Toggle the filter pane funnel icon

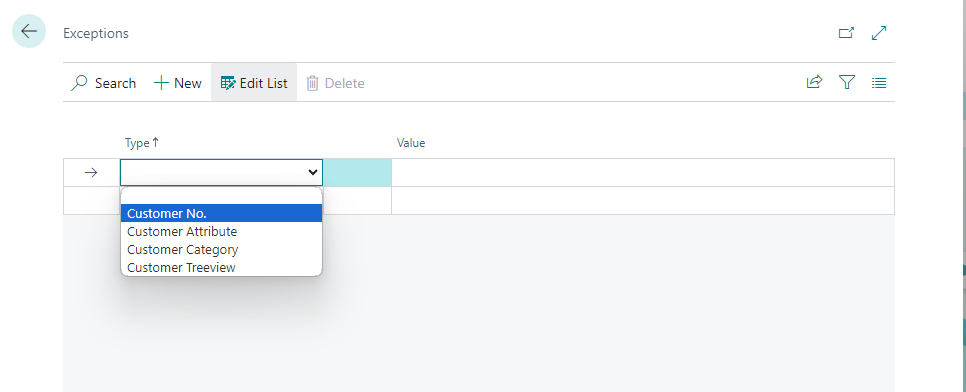tap(847, 82)
